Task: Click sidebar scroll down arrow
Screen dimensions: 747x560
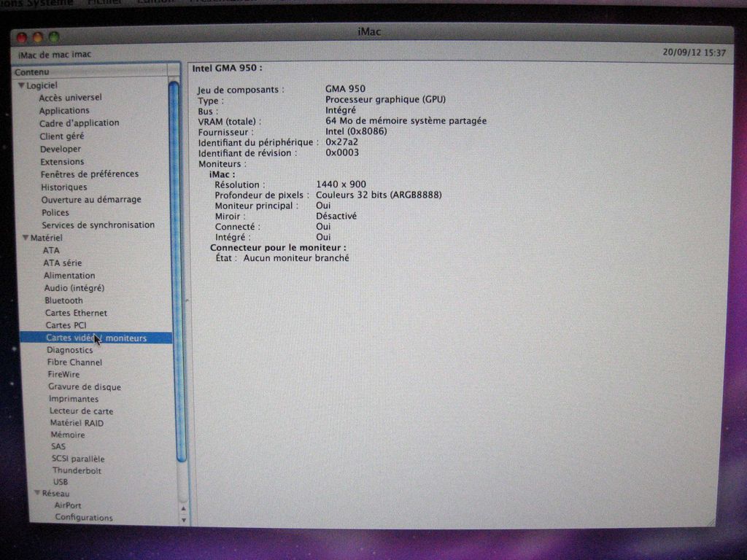Action: [184, 520]
